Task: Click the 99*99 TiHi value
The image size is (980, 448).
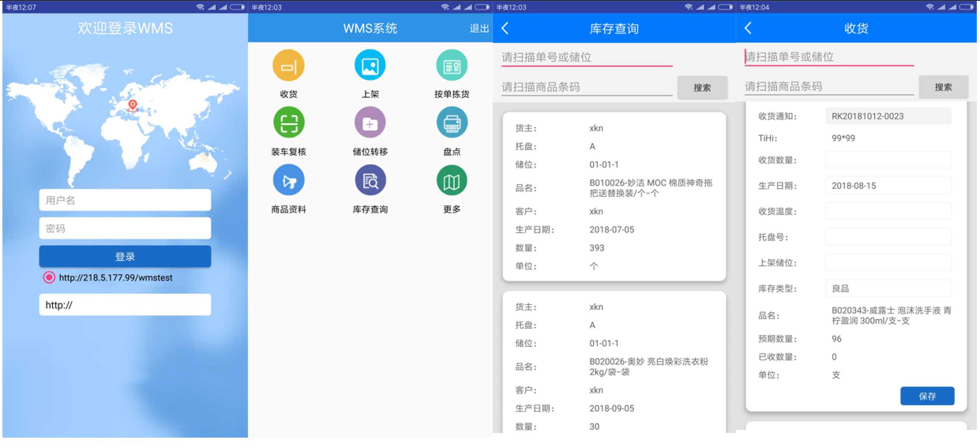Action: [x=843, y=138]
